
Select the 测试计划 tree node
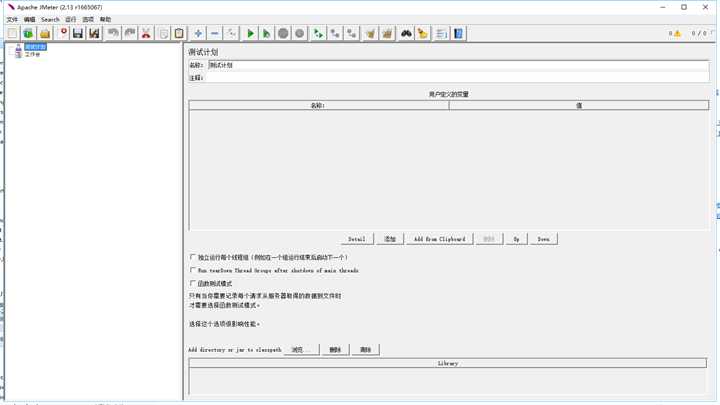click(x=35, y=47)
